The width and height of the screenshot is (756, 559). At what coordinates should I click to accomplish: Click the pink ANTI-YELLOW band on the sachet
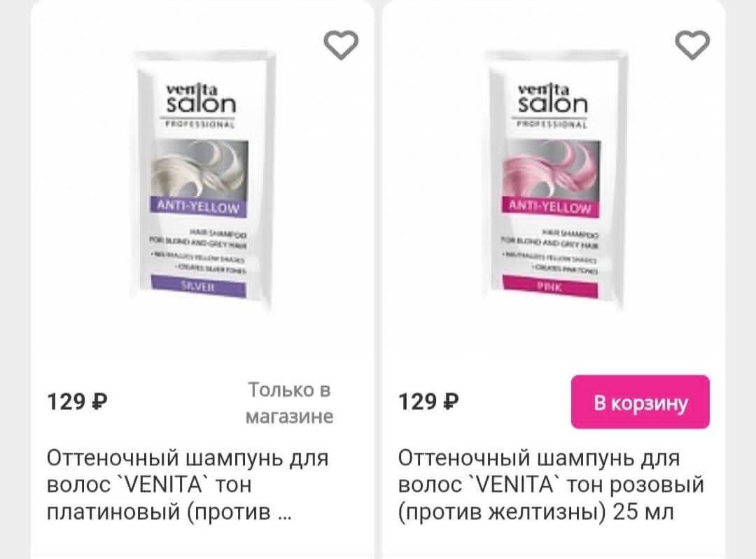pyautogui.click(x=550, y=207)
